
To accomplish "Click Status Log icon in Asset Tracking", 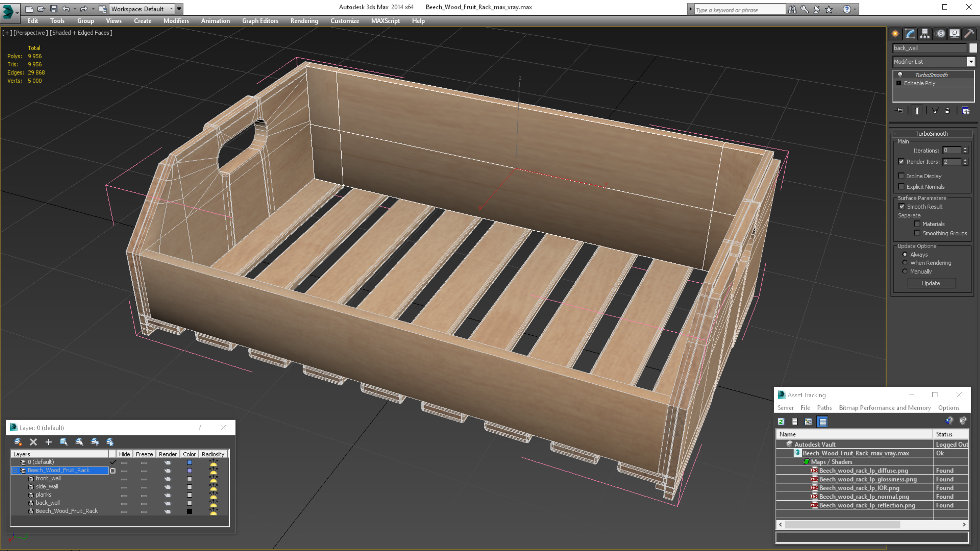I will (795, 421).
